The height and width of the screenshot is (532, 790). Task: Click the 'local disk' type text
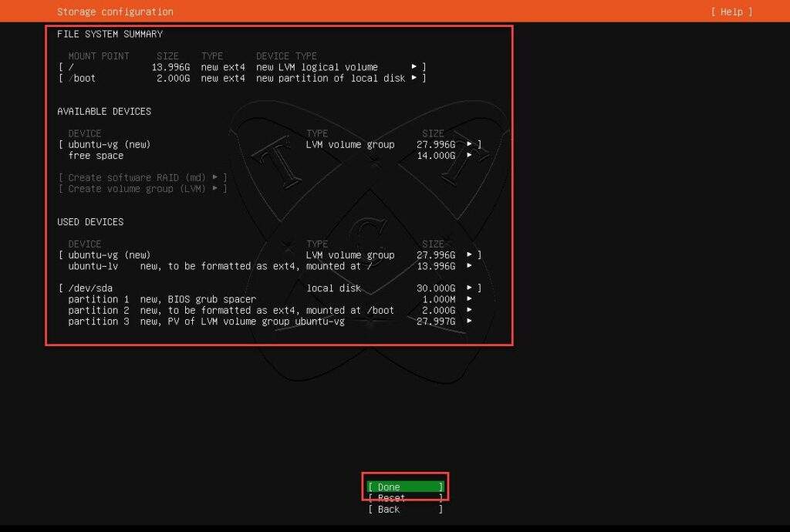coord(333,288)
